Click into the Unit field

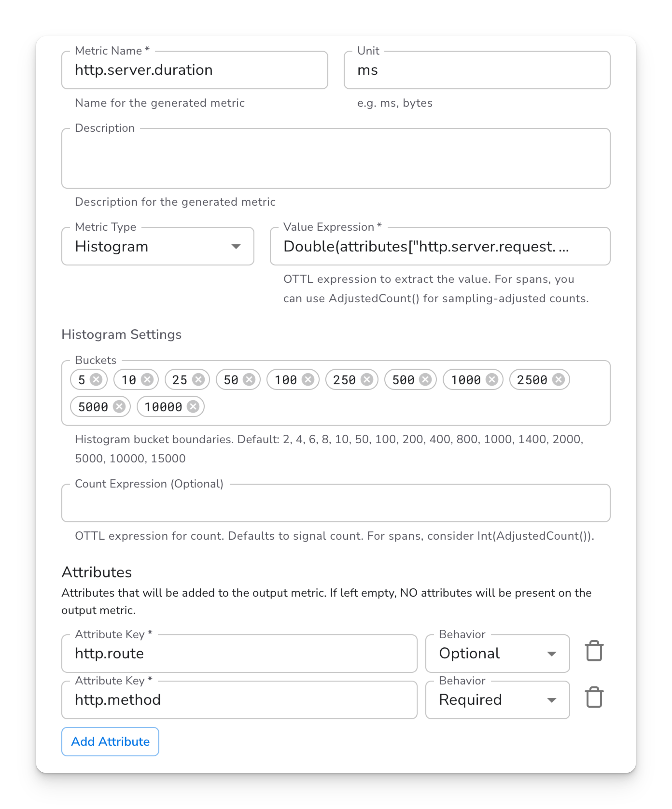point(477,70)
